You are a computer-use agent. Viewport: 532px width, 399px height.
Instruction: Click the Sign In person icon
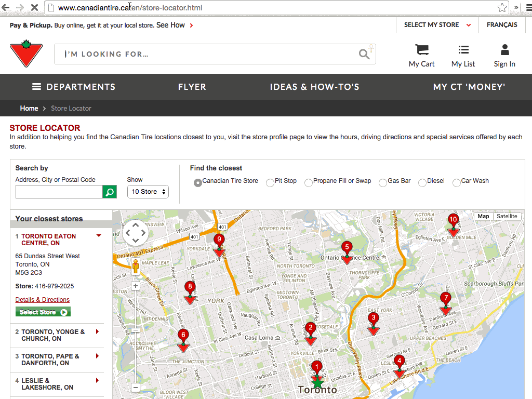tap(504, 50)
